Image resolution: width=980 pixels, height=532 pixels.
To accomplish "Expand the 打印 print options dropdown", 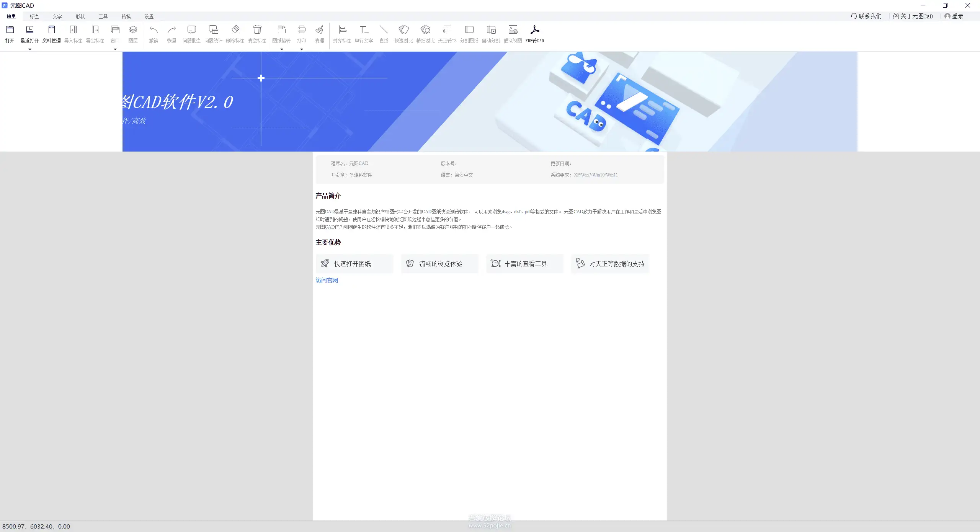I will click(301, 49).
